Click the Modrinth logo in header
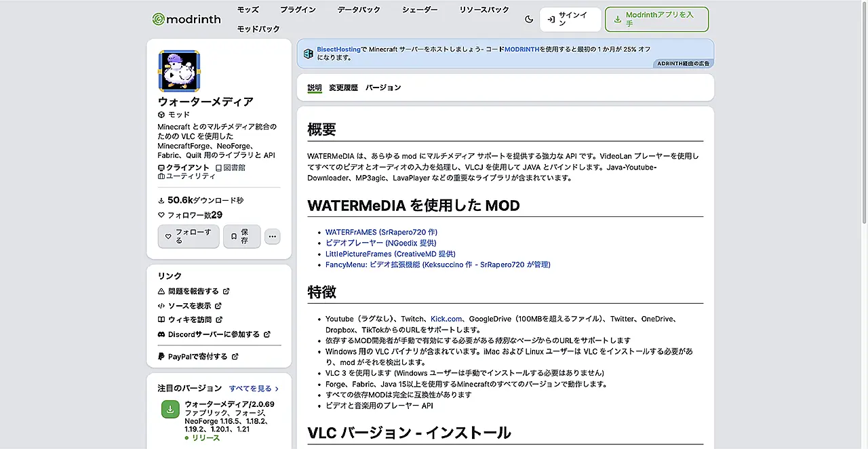Image resolution: width=868 pixels, height=449 pixels. pyautogui.click(x=186, y=19)
